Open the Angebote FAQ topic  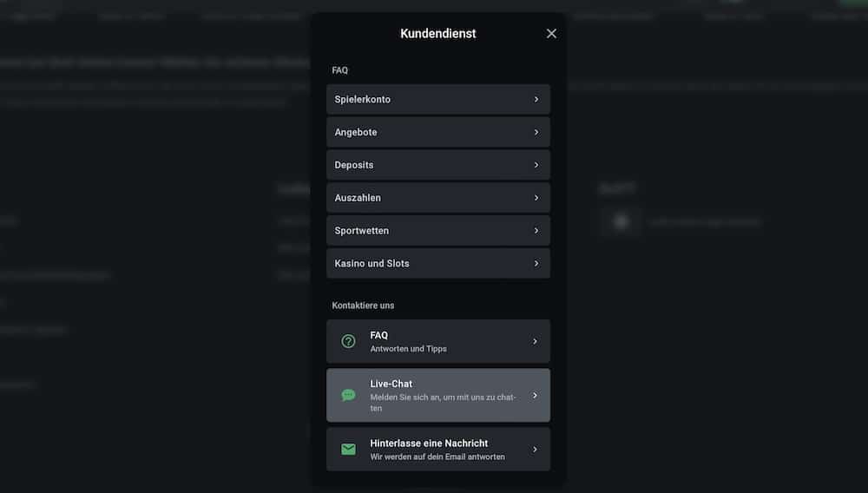[x=437, y=132]
